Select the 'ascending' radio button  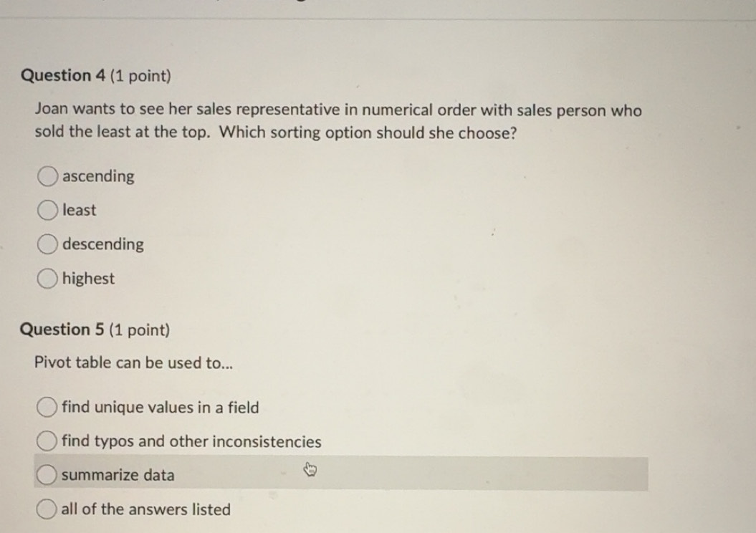[x=48, y=176]
